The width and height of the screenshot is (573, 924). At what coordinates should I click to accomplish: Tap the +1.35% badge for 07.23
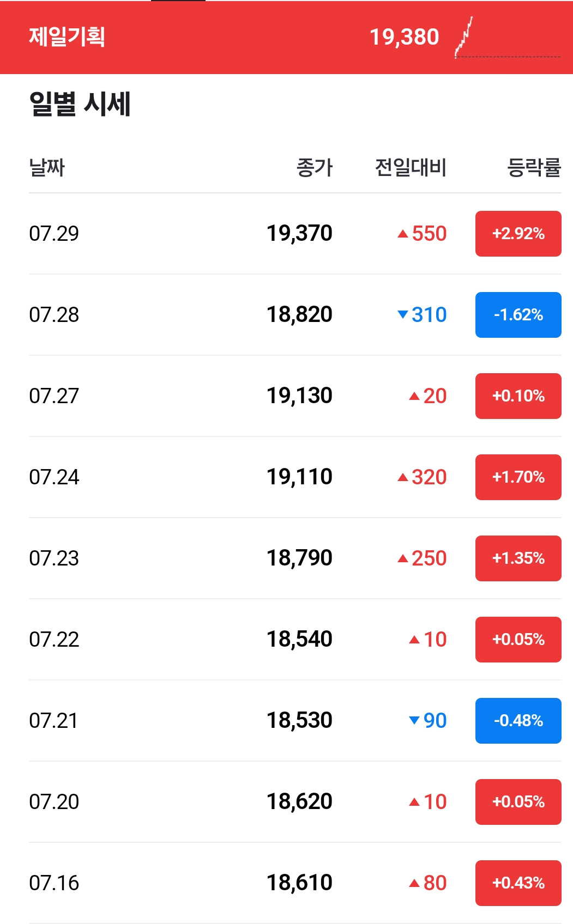click(518, 558)
